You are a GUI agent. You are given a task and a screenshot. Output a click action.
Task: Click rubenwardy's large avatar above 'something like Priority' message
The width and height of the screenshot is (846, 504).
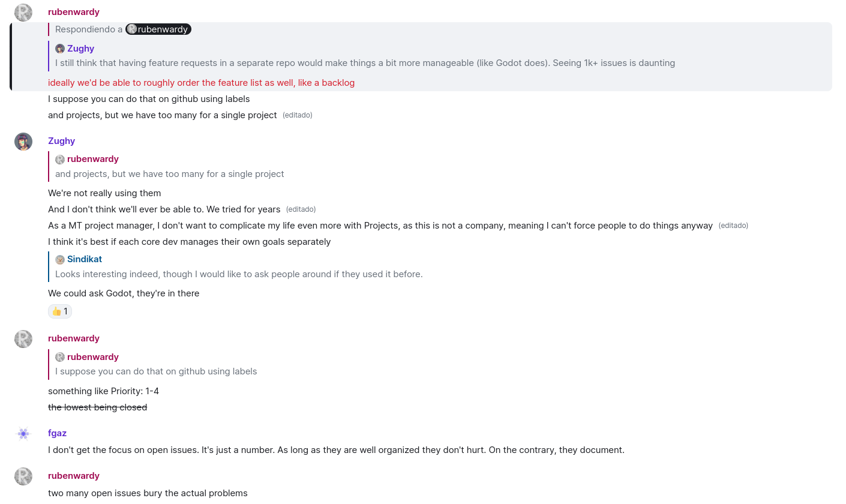tap(23, 339)
